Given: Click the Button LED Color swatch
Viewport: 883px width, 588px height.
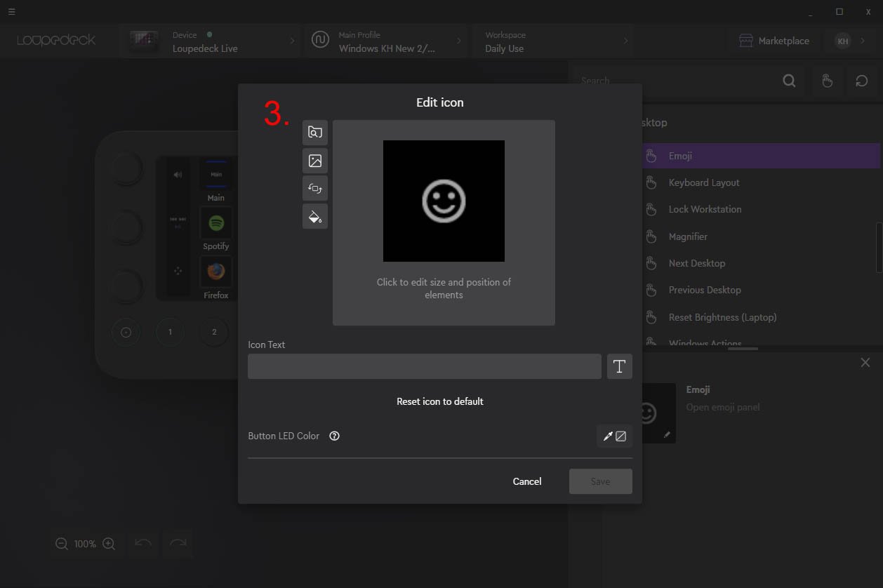Looking at the screenshot, I should [620, 436].
